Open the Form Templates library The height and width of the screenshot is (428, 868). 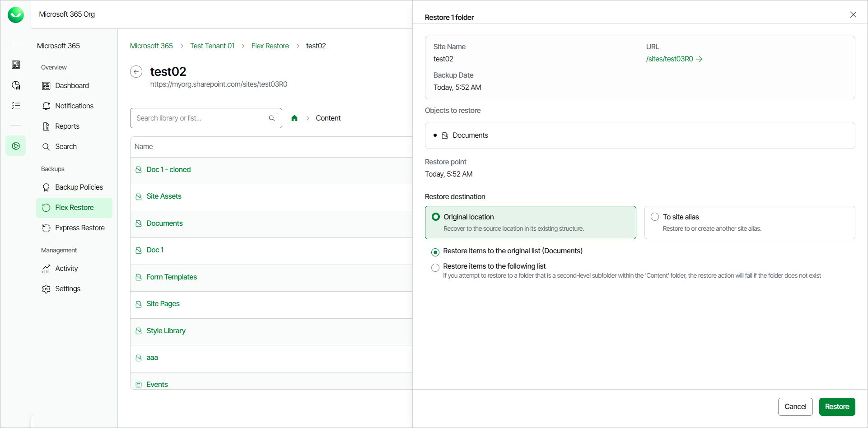(172, 277)
